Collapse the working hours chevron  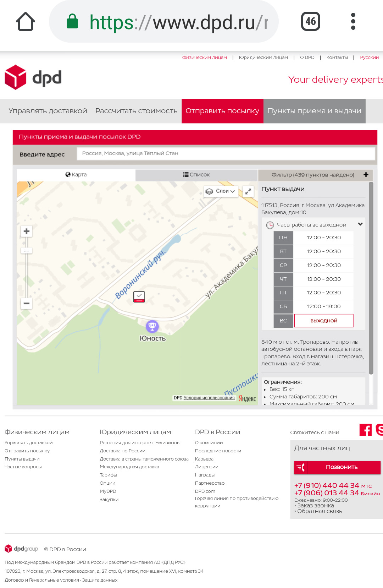point(360,224)
